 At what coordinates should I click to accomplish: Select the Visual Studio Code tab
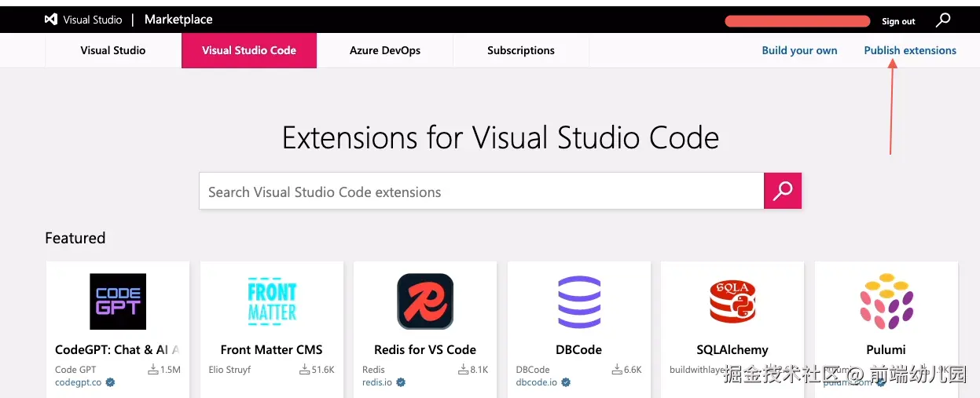[249, 50]
